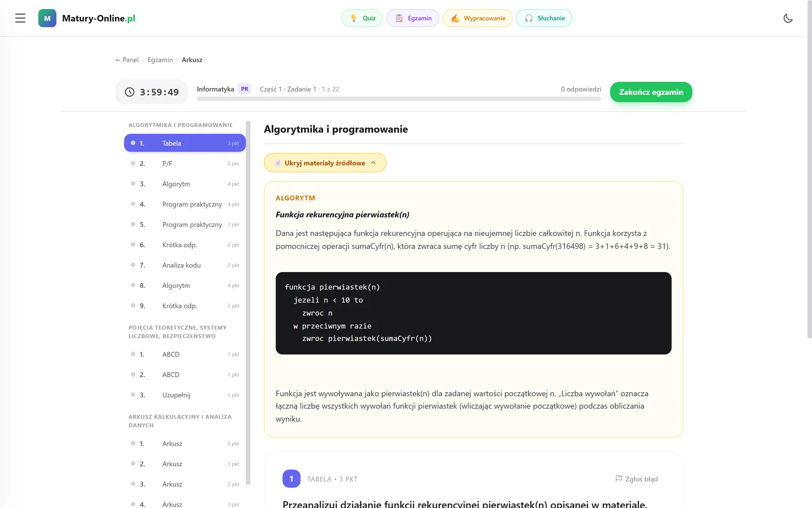Open Uzupełnij task in theory section
Image resolution: width=812 pixels, height=508 pixels.
(185, 395)
